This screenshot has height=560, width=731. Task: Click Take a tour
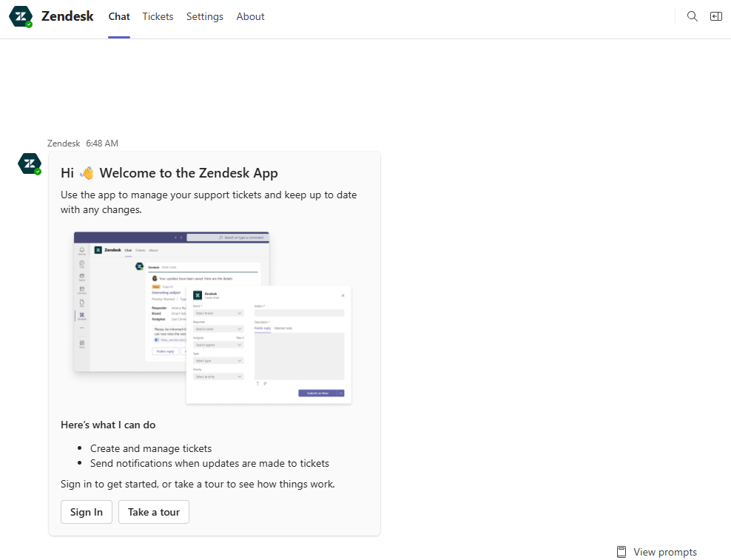click(x=153, y=511)
